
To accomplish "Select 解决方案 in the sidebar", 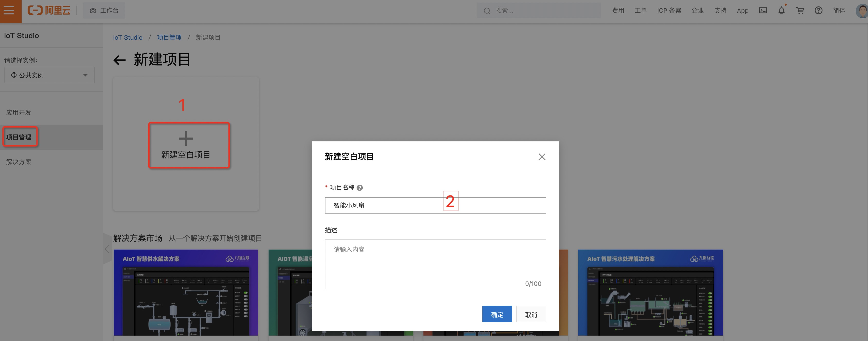I will tap(19, 162).
